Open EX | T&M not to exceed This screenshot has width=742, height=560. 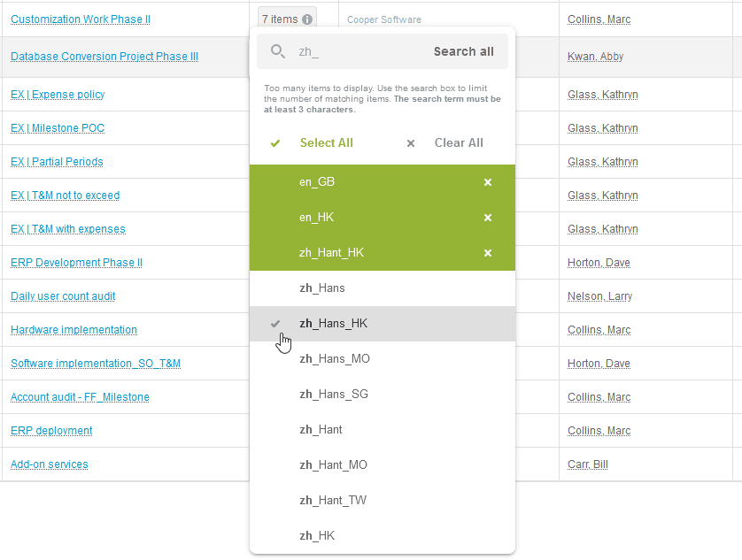(x=66, y=196)
